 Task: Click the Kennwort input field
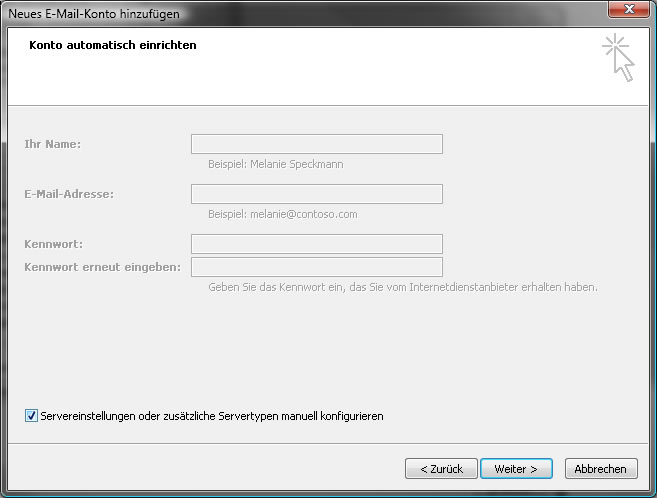pos(317,244)
